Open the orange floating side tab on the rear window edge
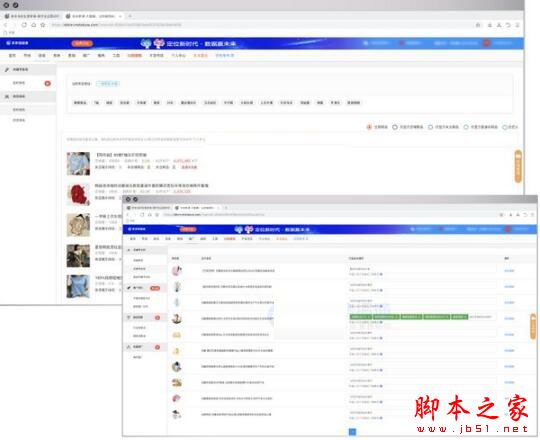Image resolution: width=540 pixels, height=440 pixels. click(518, 166)
